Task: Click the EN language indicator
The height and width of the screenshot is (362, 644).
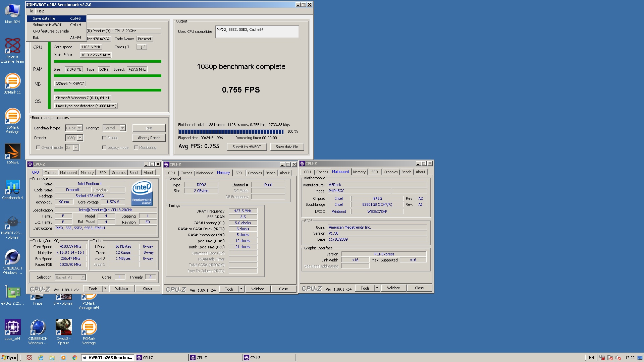Action: coord(591,358)
